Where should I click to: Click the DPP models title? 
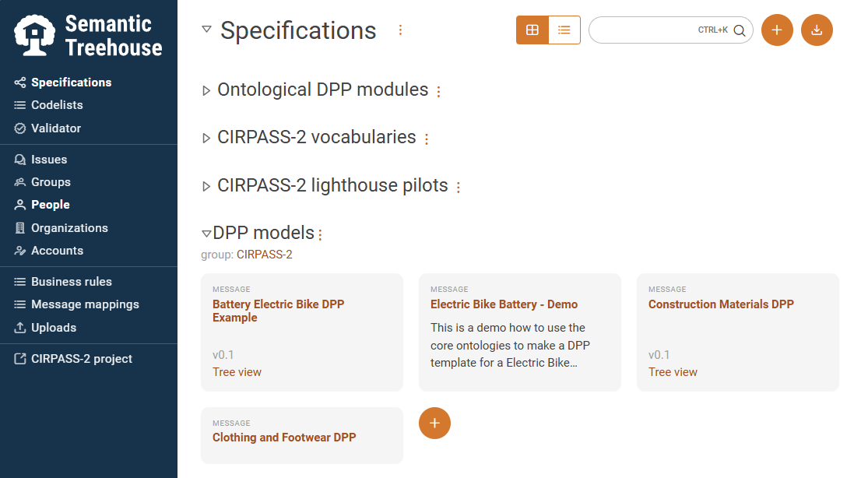(x=263, y=234)
